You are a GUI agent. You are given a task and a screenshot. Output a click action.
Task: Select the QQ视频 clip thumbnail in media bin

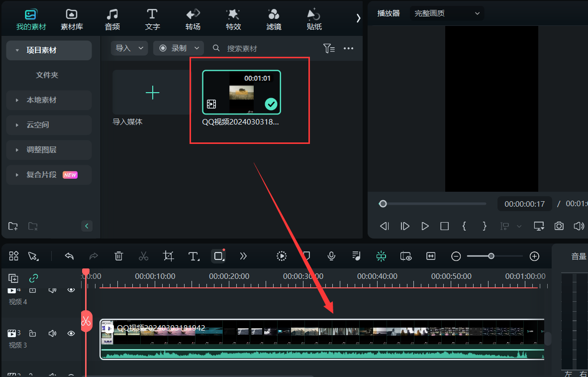pos(241,93)
